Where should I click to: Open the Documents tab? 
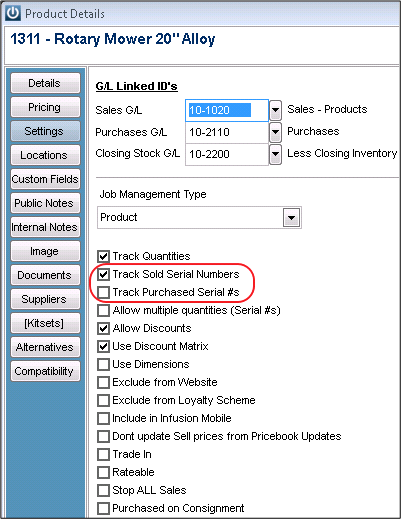45,275
